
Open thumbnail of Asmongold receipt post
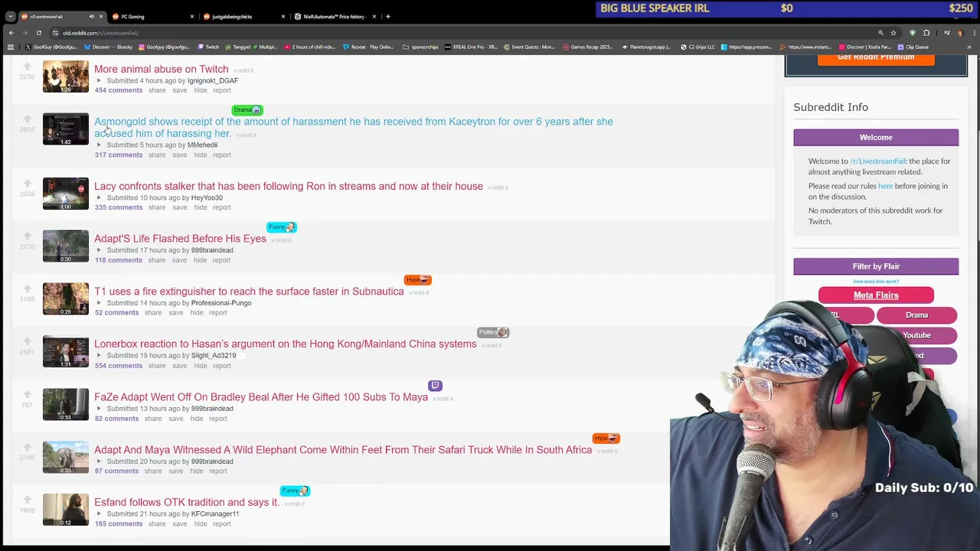point(66,129)
